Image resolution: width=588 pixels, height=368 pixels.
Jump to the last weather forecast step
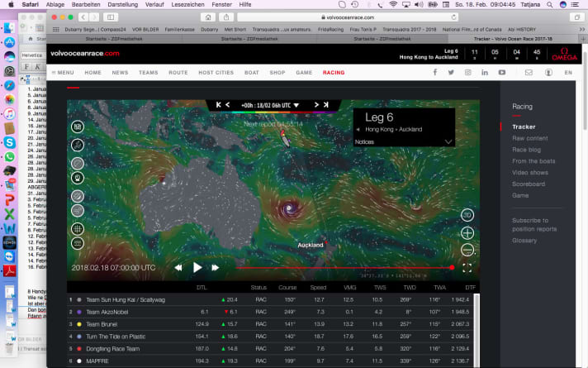click(326, 105)
